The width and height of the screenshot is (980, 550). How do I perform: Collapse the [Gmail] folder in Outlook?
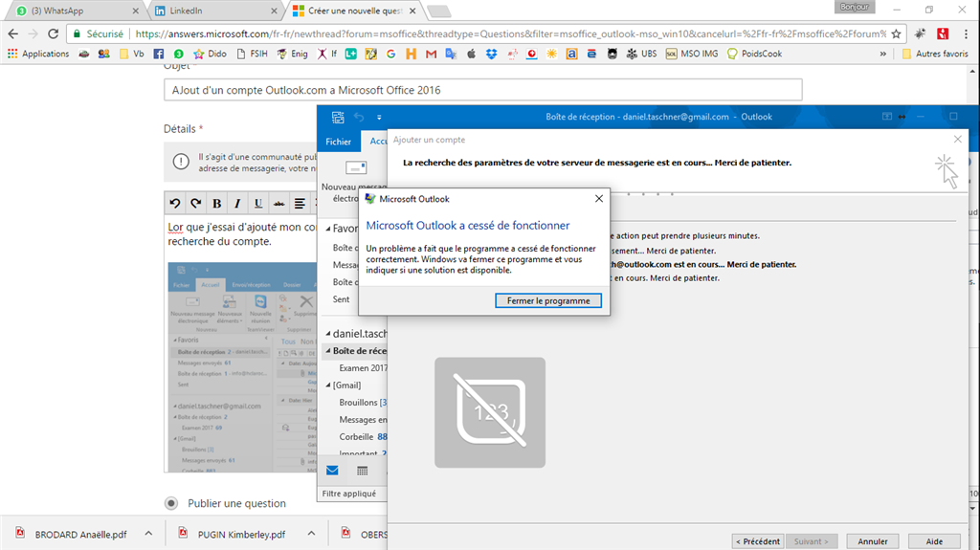point(328,385)
